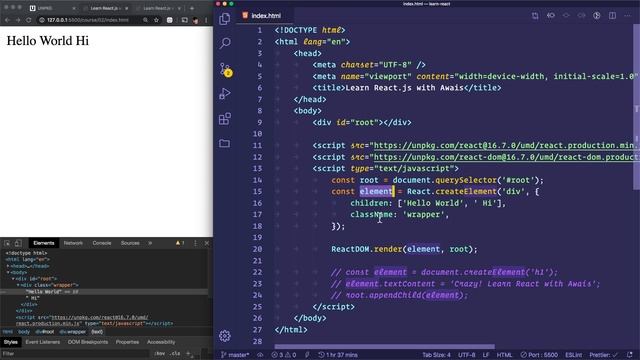Open the DOM Breakpoints pane tab

tap(88, 342)
